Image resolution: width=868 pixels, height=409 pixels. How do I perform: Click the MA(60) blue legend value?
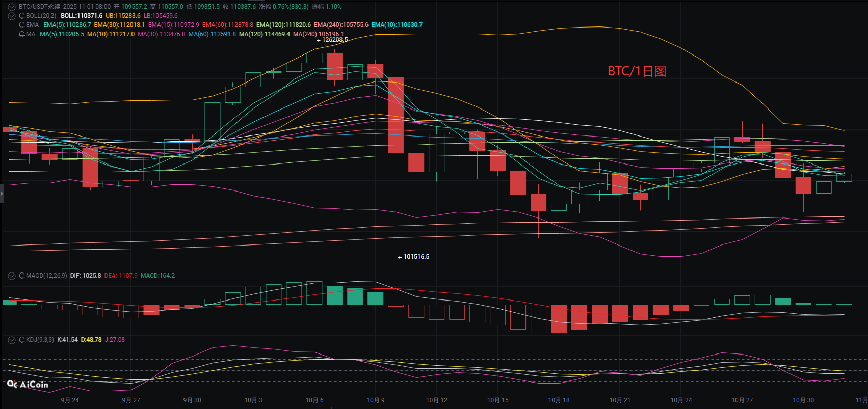(x=212, y=34)
